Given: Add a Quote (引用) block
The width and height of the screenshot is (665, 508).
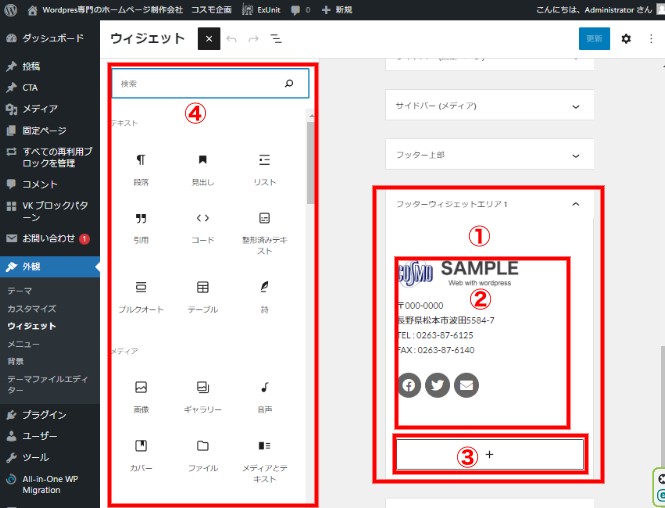Looking at the screenshot, I should pyautogui.click(x=141, y=225).
